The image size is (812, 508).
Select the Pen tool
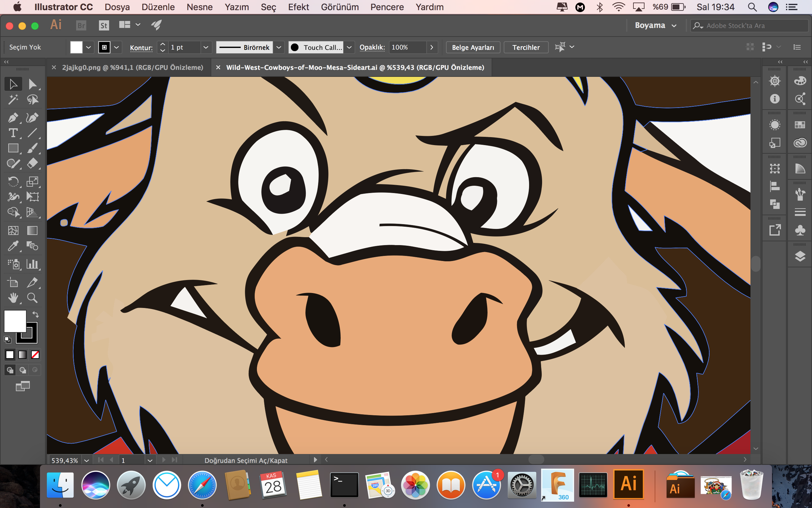13,117
